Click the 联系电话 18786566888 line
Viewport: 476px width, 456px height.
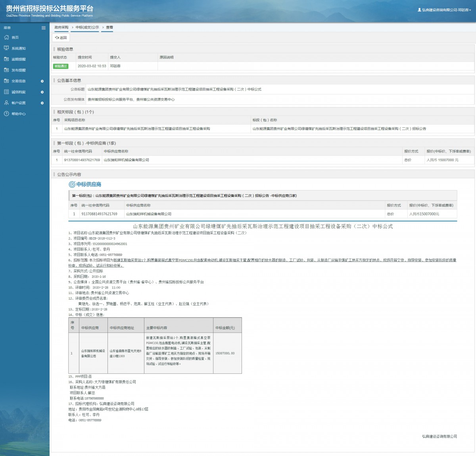point(87,398)
